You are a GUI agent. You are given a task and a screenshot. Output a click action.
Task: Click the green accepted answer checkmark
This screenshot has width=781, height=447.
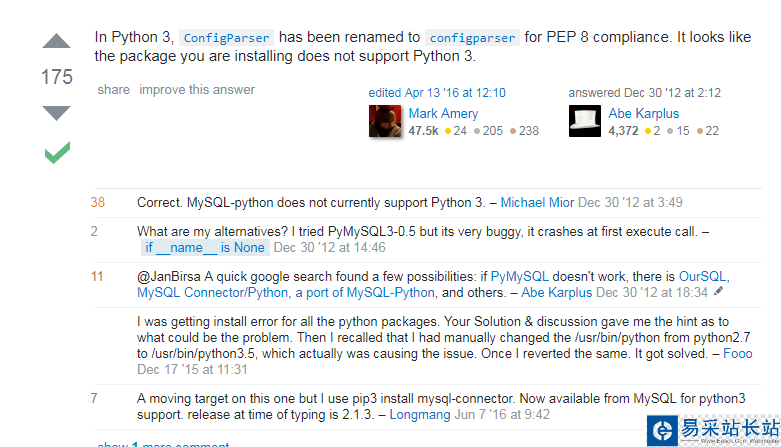click(x=57, y=153)
